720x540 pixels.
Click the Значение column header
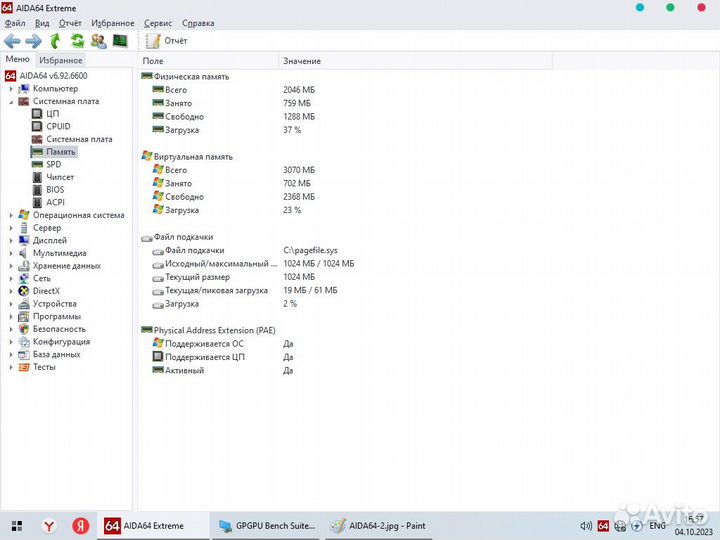point(302,61)
